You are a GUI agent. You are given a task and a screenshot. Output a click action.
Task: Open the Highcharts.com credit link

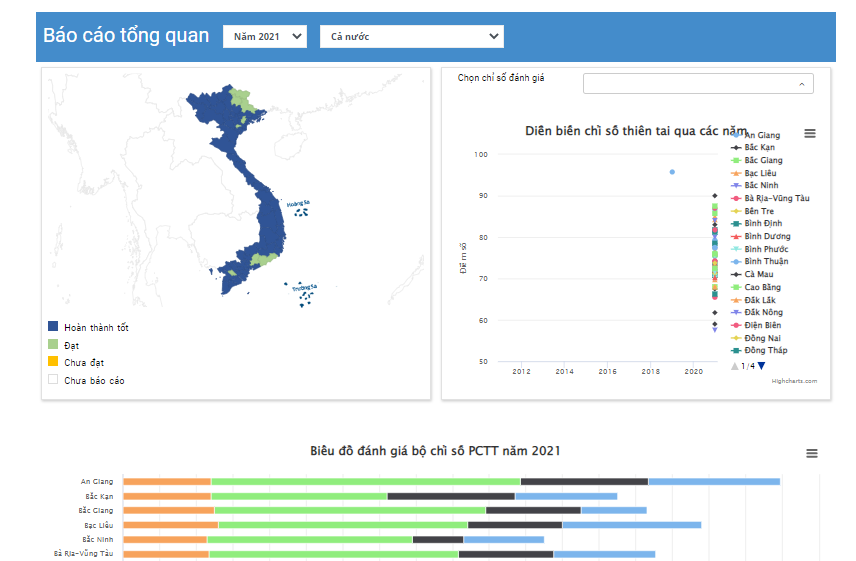click(x=794, y=381)
